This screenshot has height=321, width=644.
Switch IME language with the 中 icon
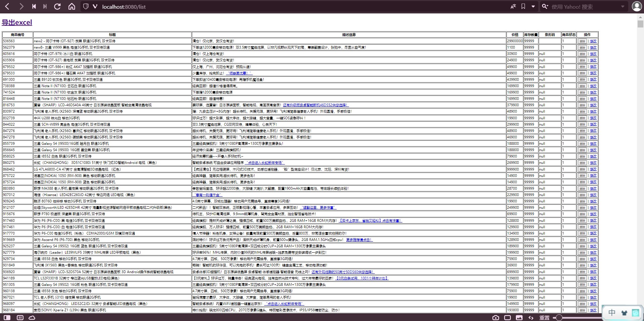pyautogui.click(x=612, y=313)
